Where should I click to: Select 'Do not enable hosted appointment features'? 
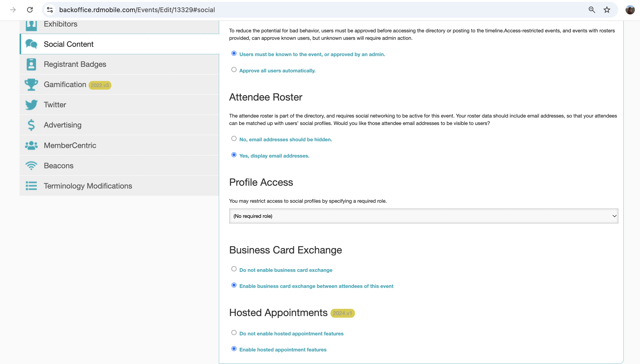(234, 333)
